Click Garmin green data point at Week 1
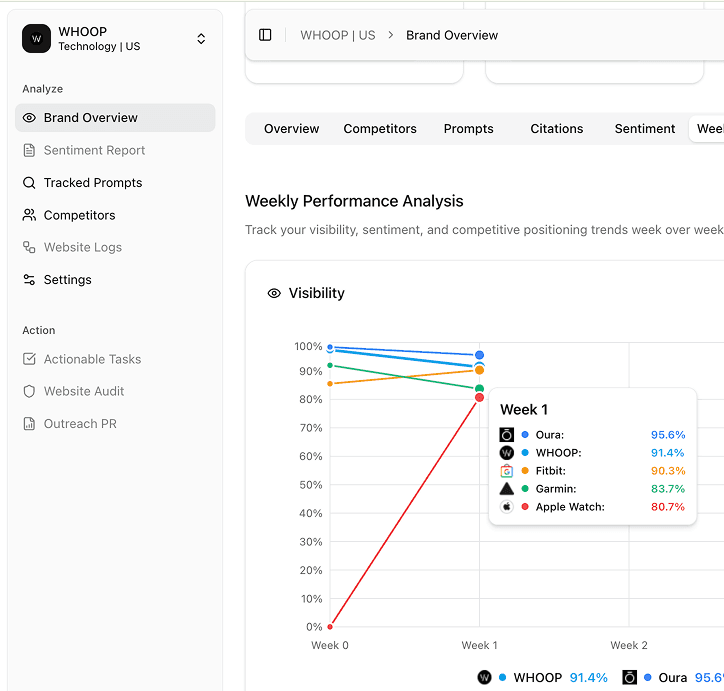724x691 pixels. click(x=479, y=389)
